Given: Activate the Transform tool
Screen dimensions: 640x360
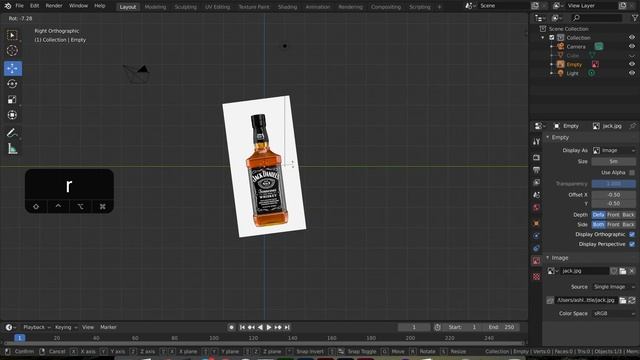Looking at the screenshot, I should pos(12,115).
